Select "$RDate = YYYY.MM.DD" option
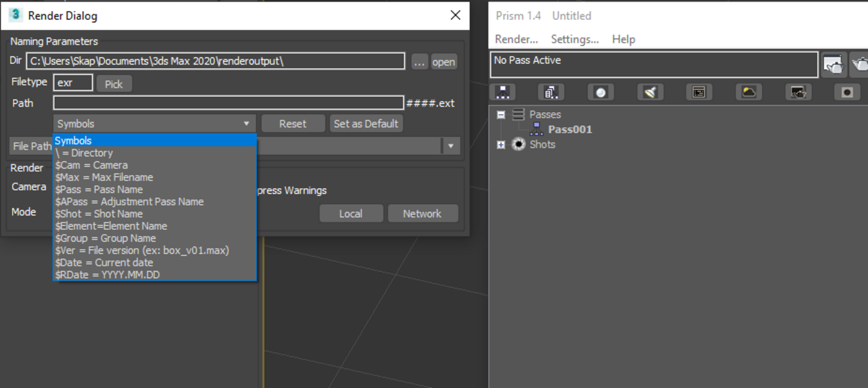 (x=155, y=275)
